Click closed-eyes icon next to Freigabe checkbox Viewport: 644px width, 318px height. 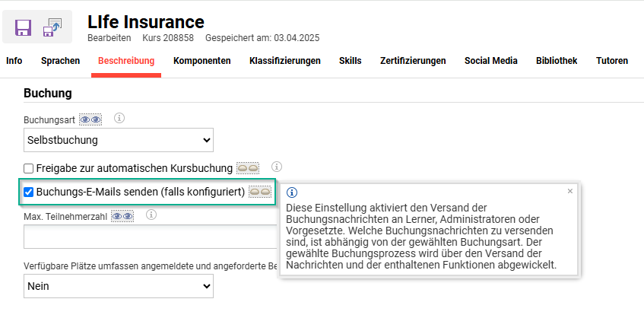coord(248,167)
